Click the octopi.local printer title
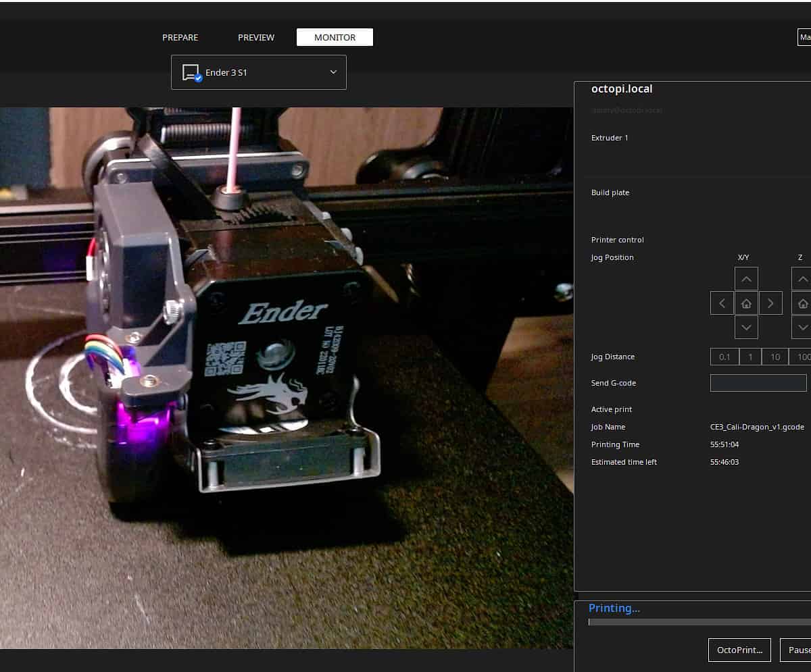This screenshot has height=672, width=811. tap(622, 88)
